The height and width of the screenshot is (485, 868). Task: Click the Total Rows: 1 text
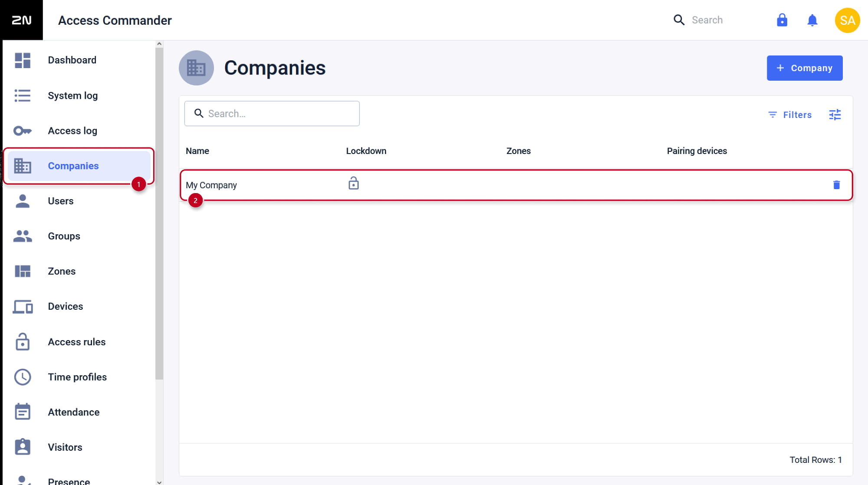816,460
